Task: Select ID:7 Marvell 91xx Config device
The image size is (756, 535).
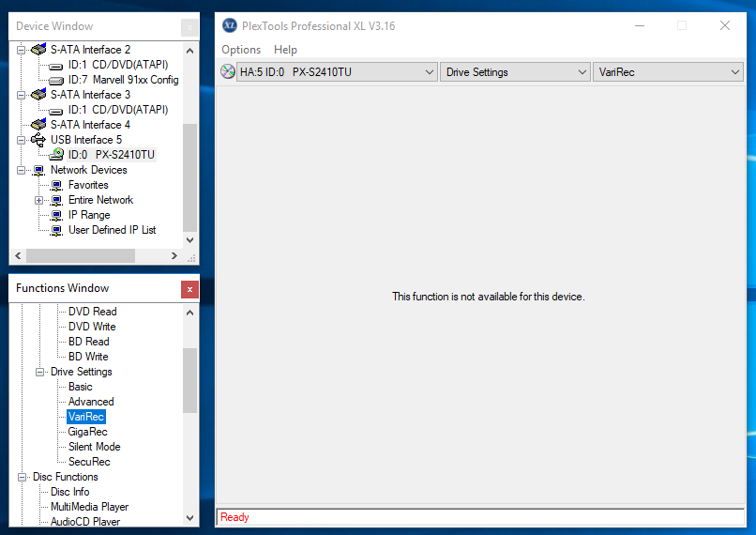Action: click(x=124, y=80)
